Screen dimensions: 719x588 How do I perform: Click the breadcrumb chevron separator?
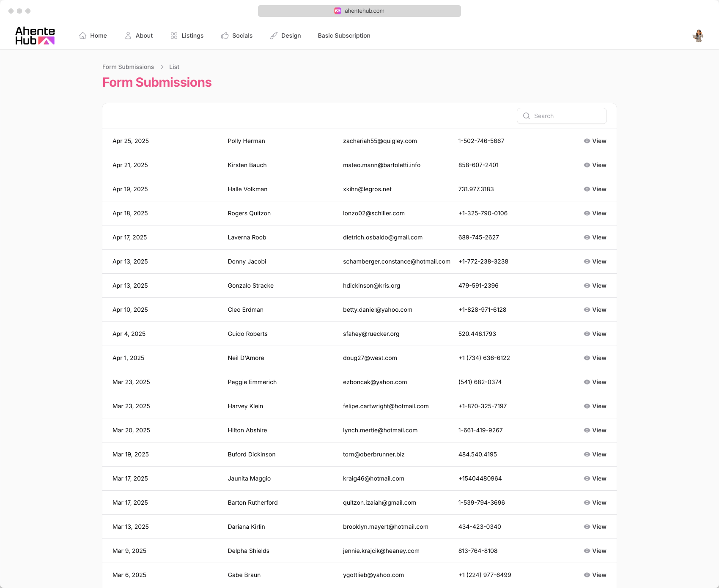[162, 67]
